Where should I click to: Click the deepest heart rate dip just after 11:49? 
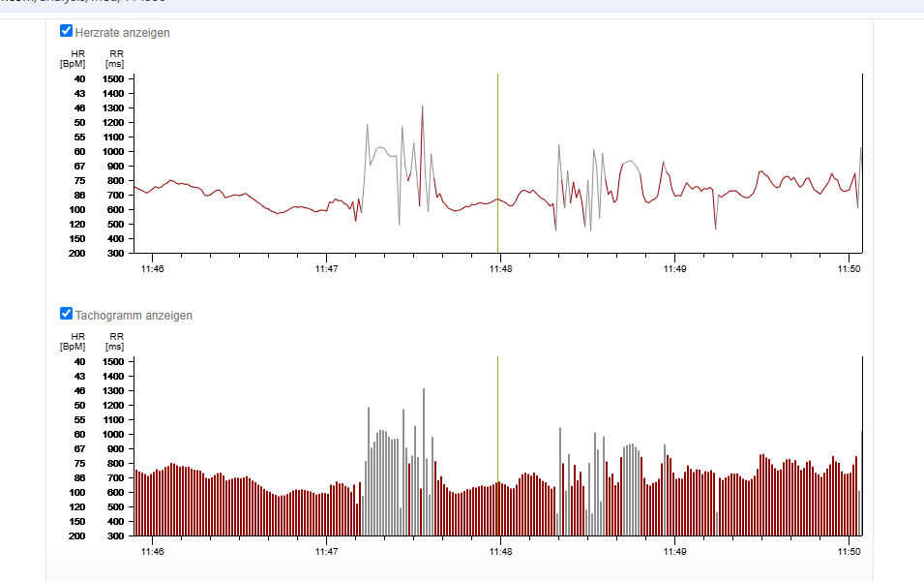pyautogui.click(x=716, y=228)
